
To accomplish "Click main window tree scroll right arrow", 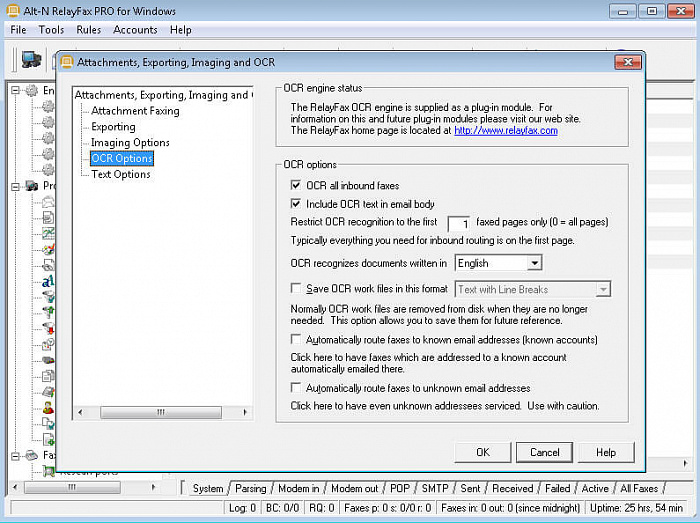I will 154,487.
